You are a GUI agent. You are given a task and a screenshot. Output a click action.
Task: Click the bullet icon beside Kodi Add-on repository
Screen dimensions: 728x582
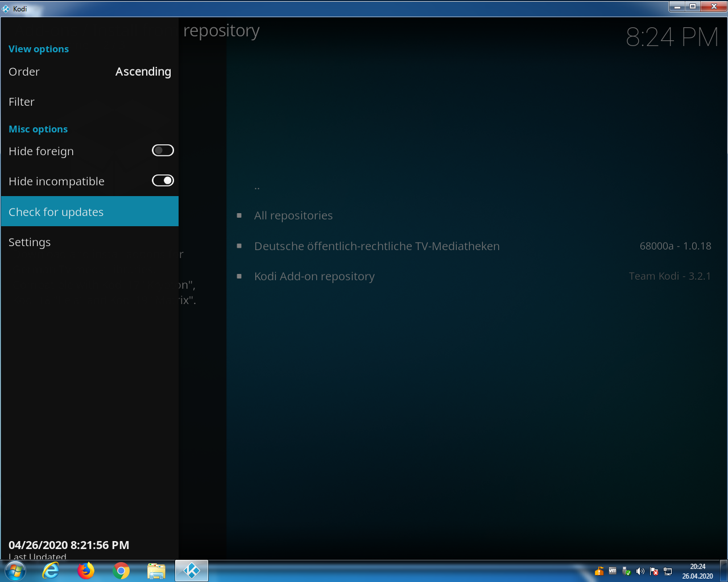pos(239,276)
